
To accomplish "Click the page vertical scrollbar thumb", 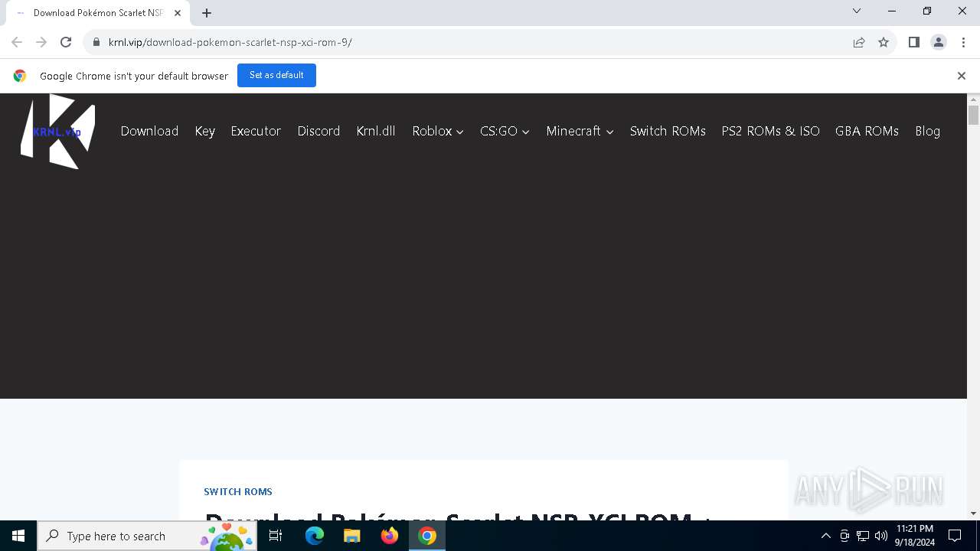I will pos(973,115).
